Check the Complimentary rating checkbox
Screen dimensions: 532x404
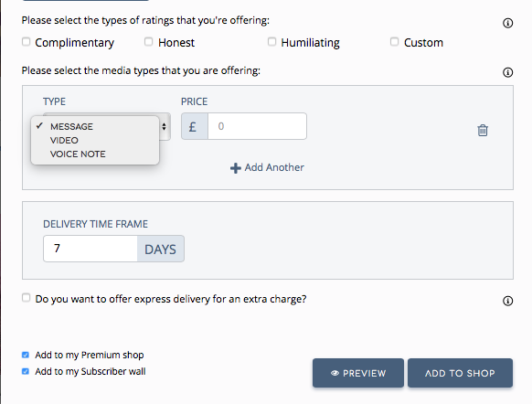click(x=26, y=42)
